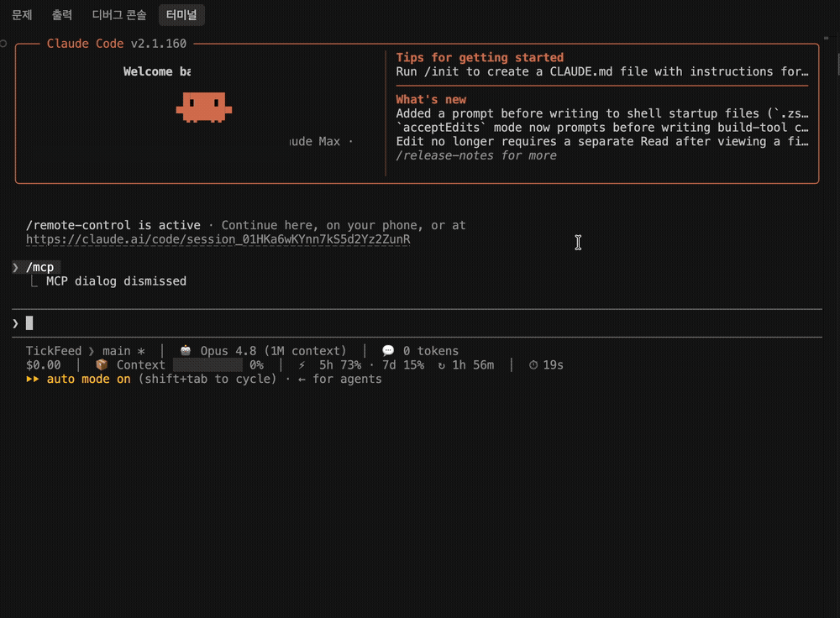Click the '$0.00' cost value
Viewport: 840px width, 618px height.
pyautogui.click(x=44, y=364)
